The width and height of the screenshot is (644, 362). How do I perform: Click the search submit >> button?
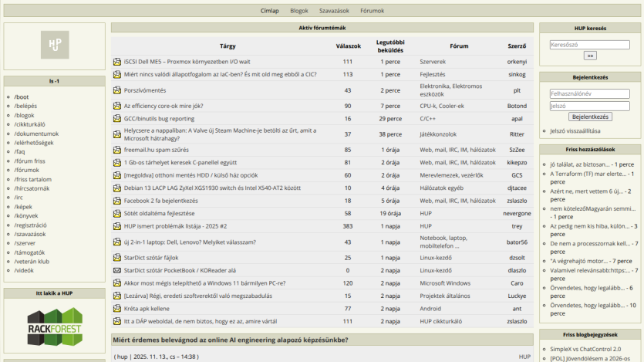590,56
